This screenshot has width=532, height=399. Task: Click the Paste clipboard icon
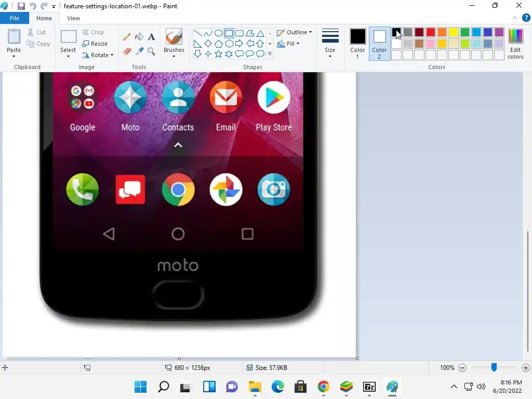[14, 37]
